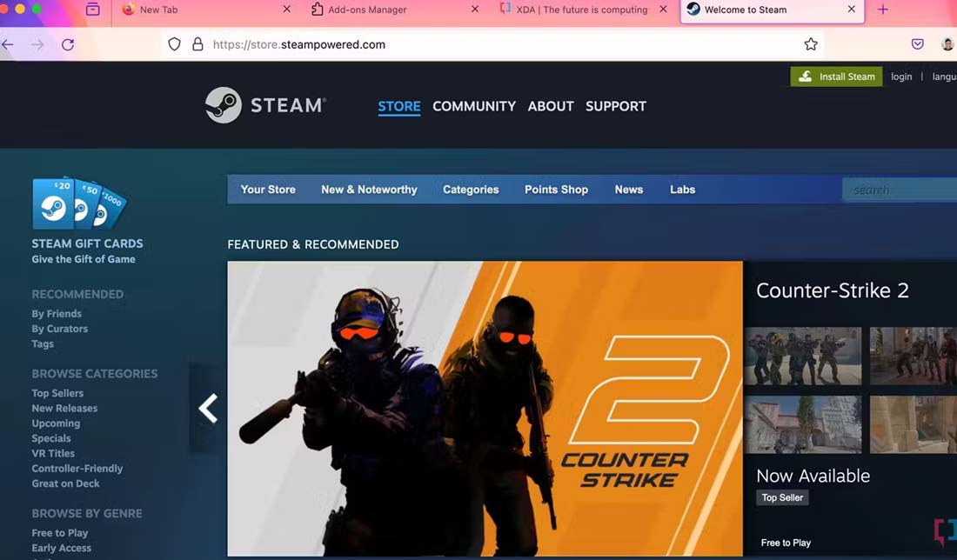957x560 pixels.
Task: Click the login link
Action: pos(901,77)
